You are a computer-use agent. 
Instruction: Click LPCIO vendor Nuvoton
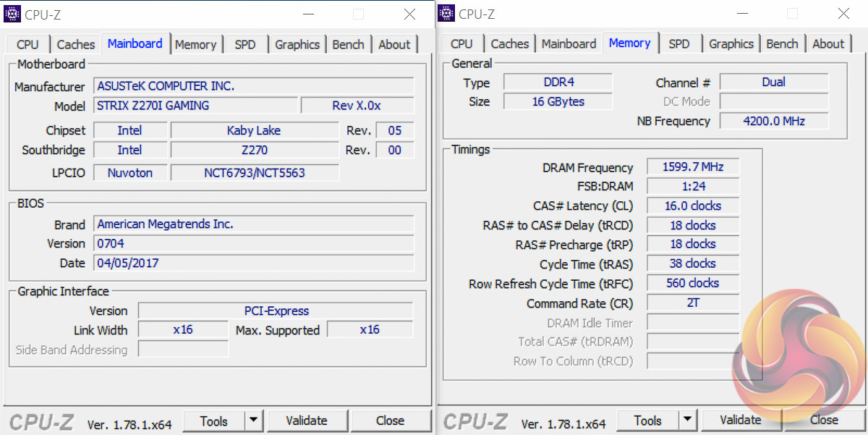[130, 173]
